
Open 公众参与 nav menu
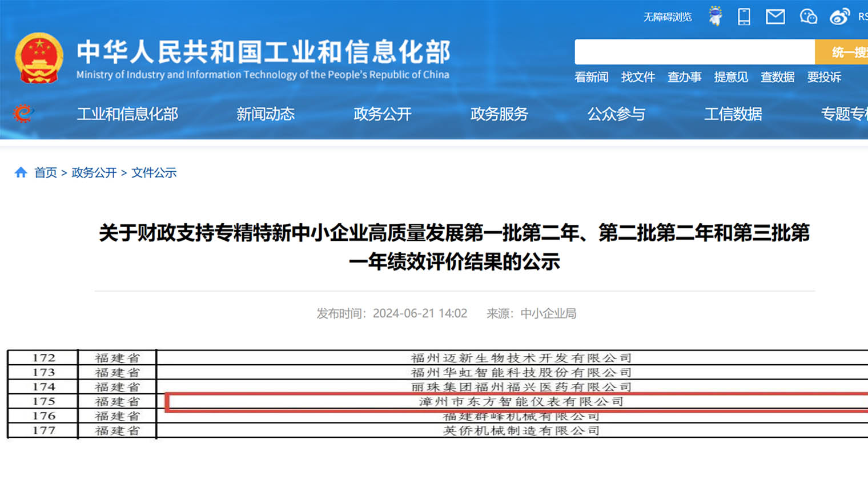click(x=616, y=114)
